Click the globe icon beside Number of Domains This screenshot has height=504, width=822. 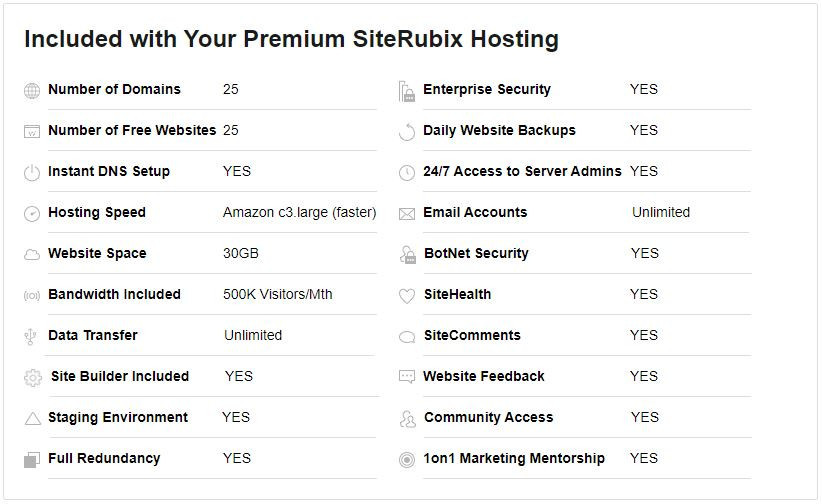pyautogui.click(x=32, y=91)
